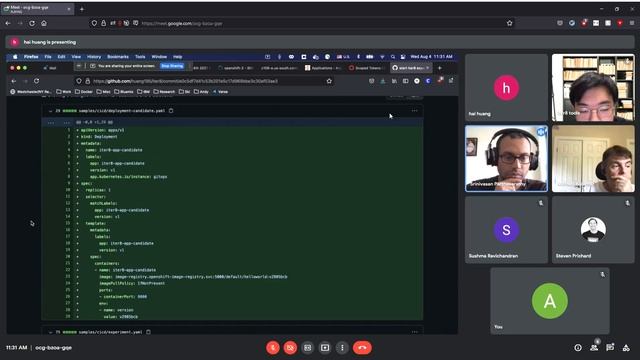Open Research bookmarks folder in shared browser
Image resolution: width=640 pixels, height=360 pixels.
pos(164,92)
